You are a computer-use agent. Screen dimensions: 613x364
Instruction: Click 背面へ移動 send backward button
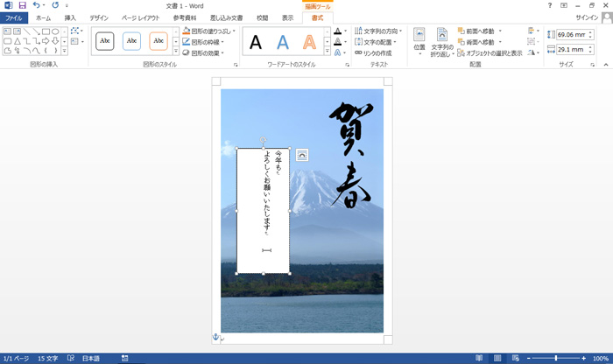(476, 42)
